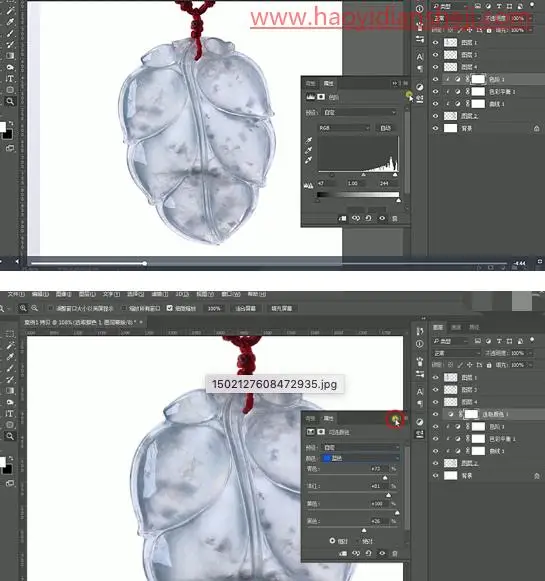Image resolution: width=545 pixels, height=581 pixels.
Task: Select the Zoom tool in upper window toolbar
Action: (10, 101)
